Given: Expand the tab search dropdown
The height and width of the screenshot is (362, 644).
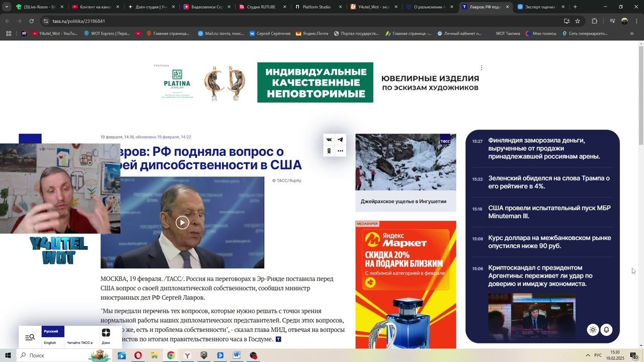Looking at the screenshot, I should (7, 7).
